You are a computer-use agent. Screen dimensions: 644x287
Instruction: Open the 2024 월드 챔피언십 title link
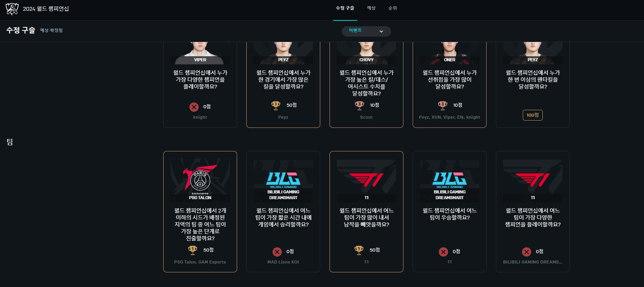coord(46,9)
